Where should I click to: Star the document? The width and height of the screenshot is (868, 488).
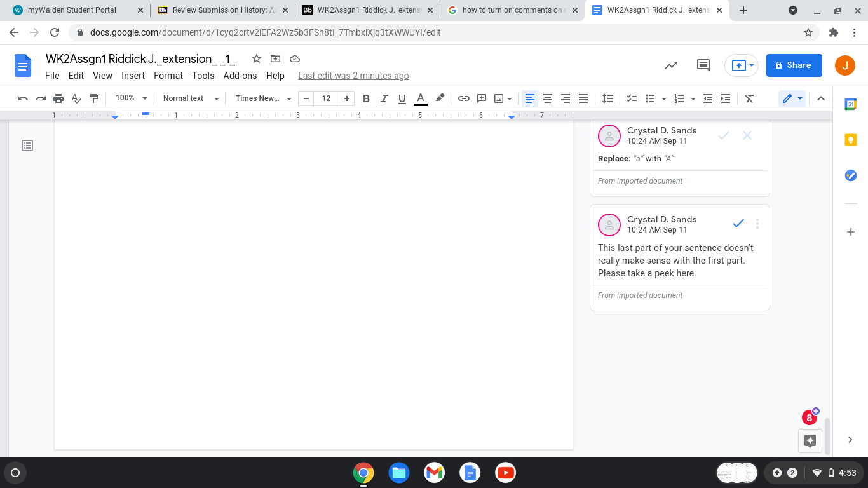pos(257,58)
